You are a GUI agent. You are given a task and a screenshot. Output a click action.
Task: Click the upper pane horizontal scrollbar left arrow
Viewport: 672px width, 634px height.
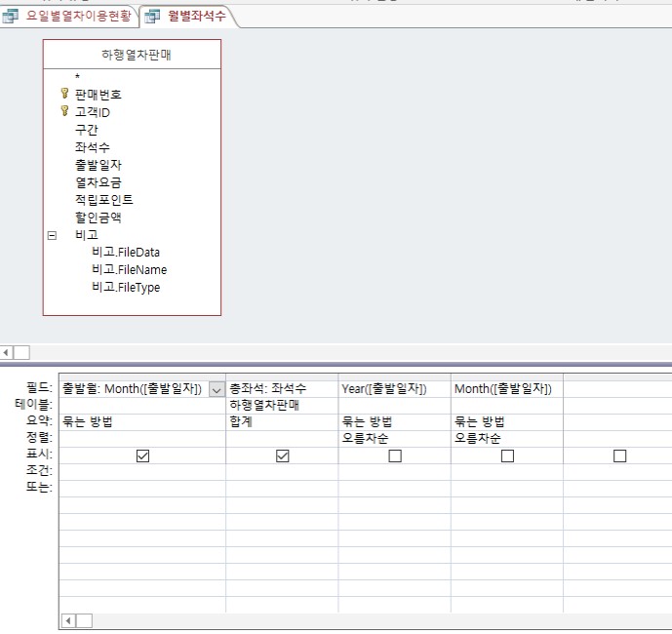[7, 352]
